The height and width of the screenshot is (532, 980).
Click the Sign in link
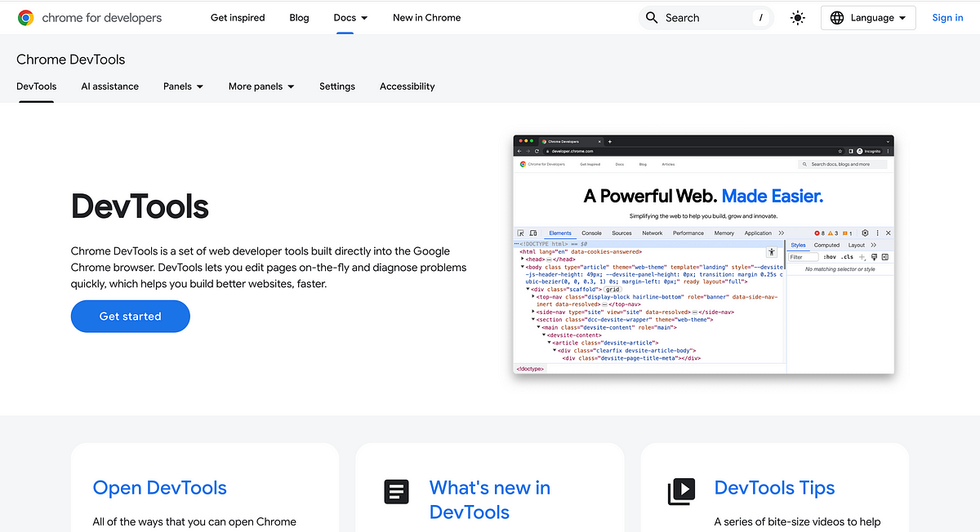[x=947, y=17]
